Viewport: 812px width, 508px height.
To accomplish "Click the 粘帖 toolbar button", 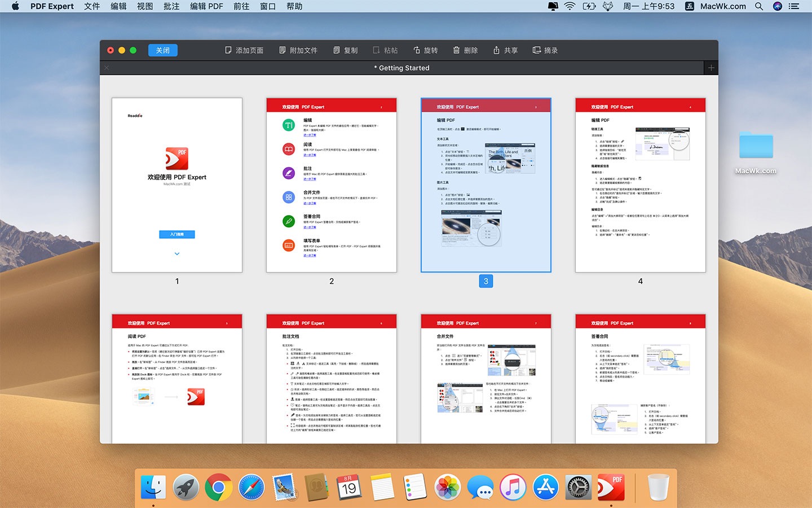I will [x=385, y=50].
